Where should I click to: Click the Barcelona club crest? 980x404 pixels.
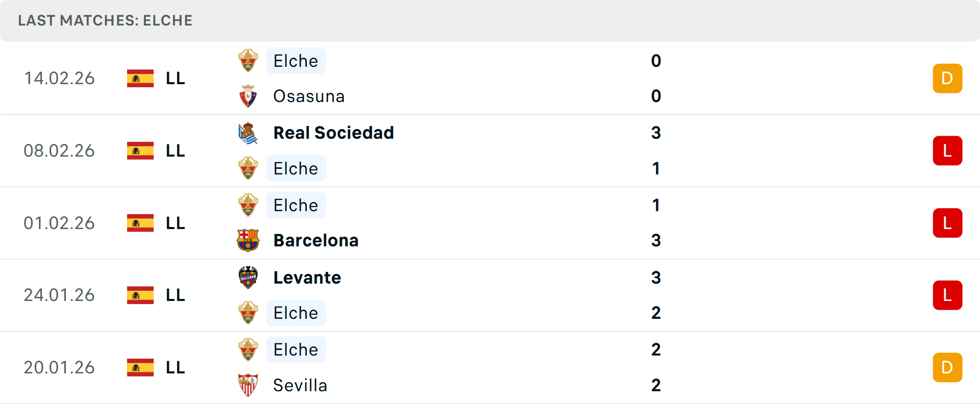coord(248,240)
